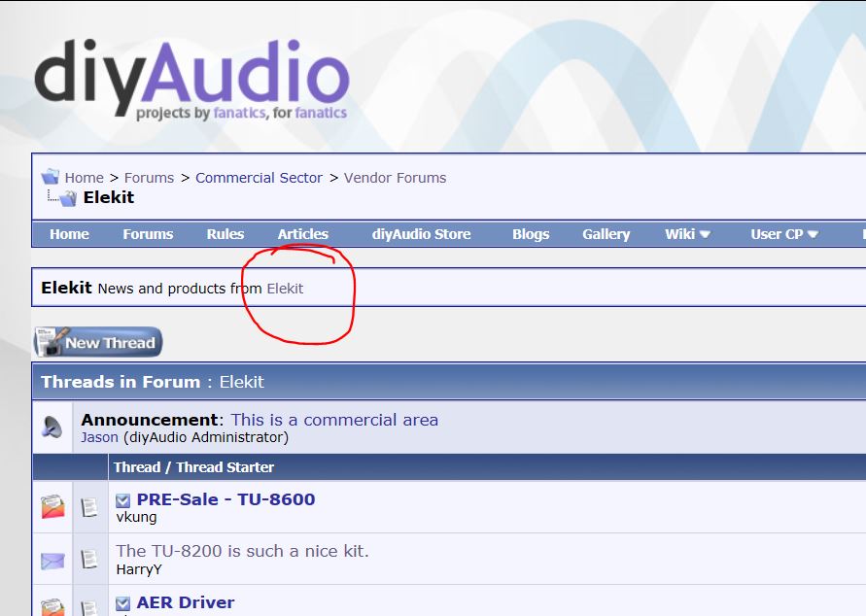Open the AER Driver thread
Viewport: 866px width, 616px height.
click(186, 602)
